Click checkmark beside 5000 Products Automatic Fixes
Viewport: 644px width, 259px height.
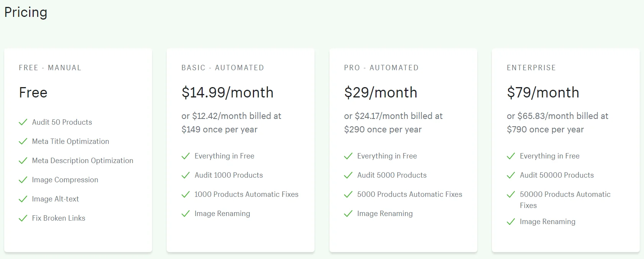tap(348, 194)
